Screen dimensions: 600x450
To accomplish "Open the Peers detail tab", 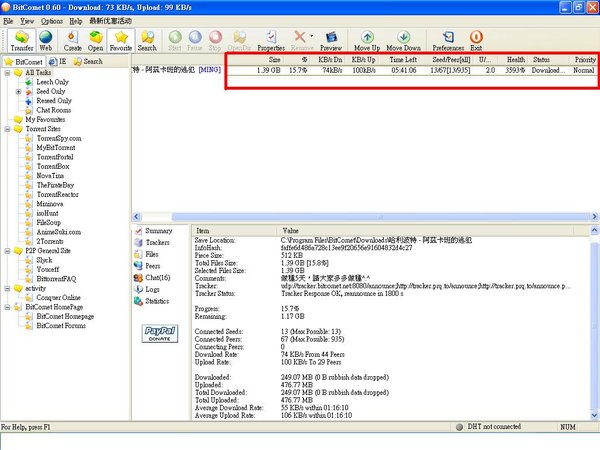I will [147, 266].
